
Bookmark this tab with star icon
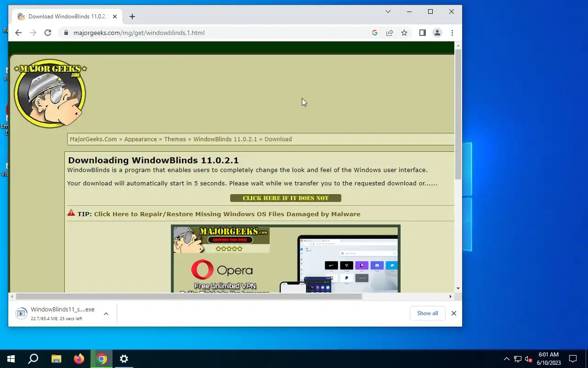404,33
